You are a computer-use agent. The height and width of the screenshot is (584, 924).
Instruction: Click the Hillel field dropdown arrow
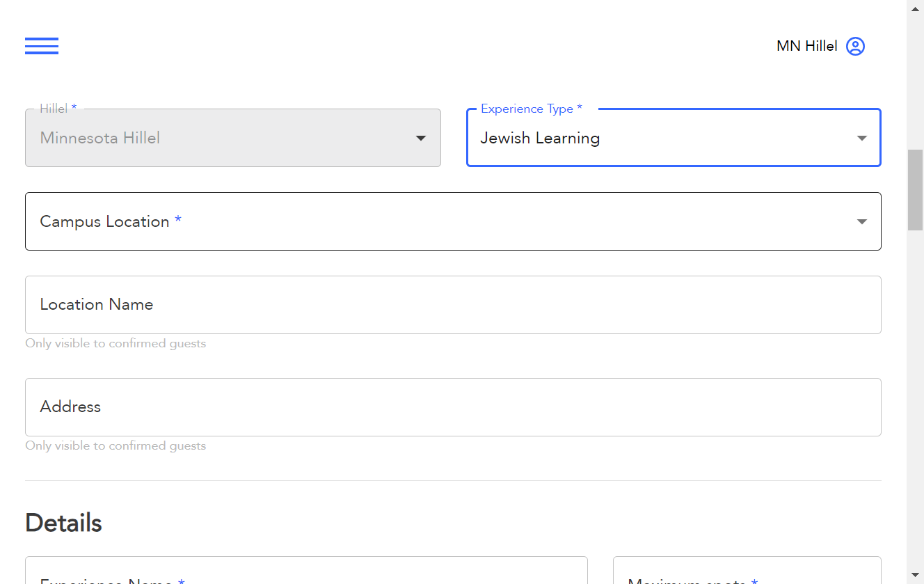(x=421, y=138)
